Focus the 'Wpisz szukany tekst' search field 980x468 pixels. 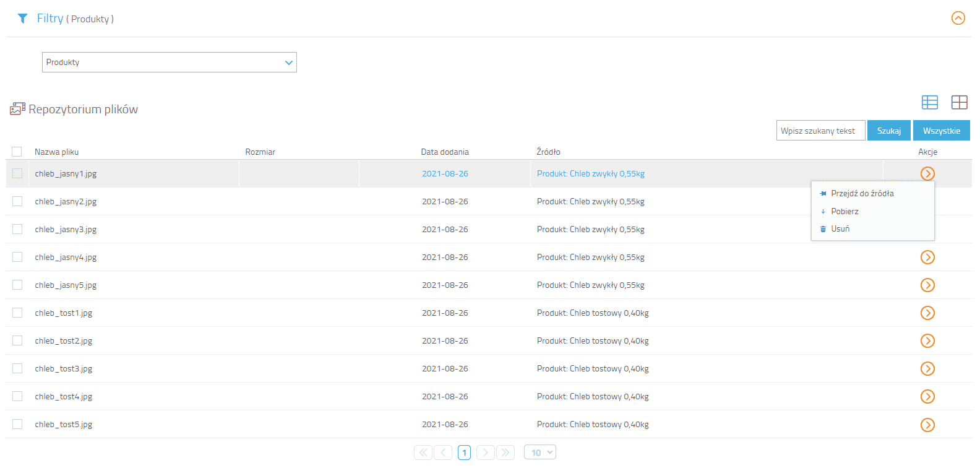[x=820, y=131]
